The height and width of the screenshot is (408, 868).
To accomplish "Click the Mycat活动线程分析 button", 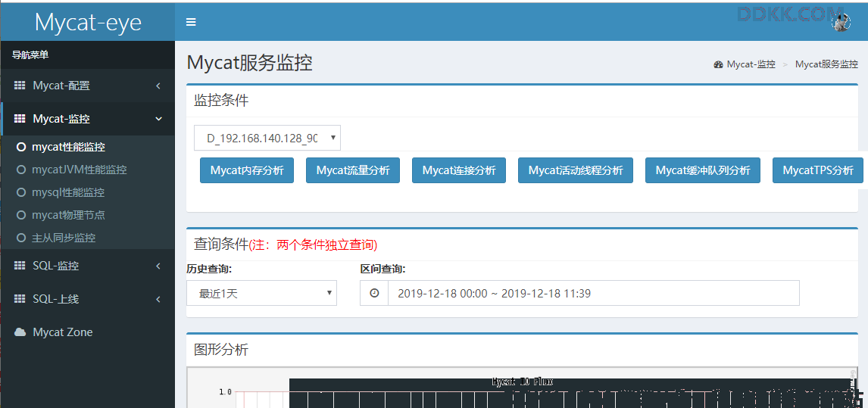I will pos(576,170).
